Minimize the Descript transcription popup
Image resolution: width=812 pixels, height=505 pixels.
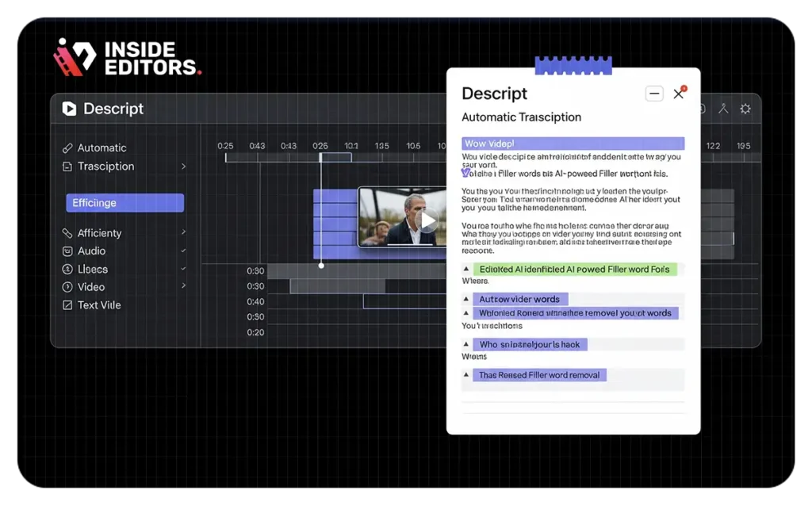click(654, 94)
